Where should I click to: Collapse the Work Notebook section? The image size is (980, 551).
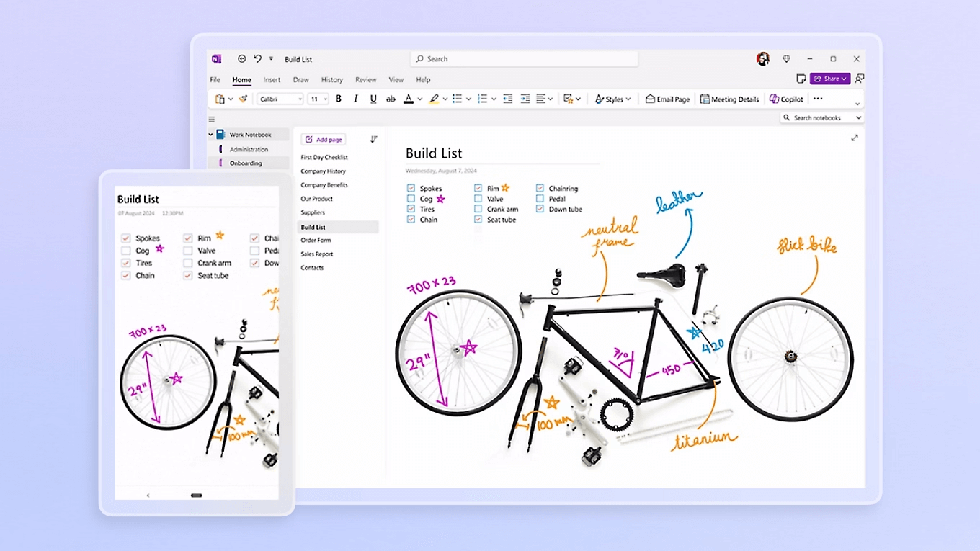point(210,134)
